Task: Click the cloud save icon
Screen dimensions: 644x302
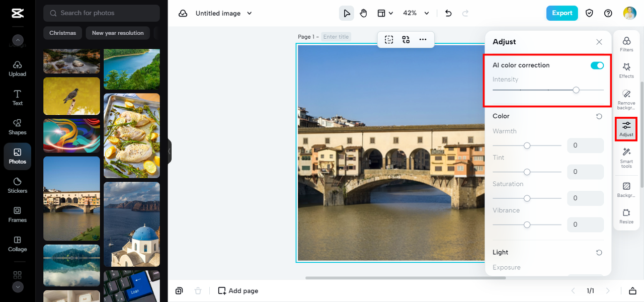Action: click(x=183, y=13)
